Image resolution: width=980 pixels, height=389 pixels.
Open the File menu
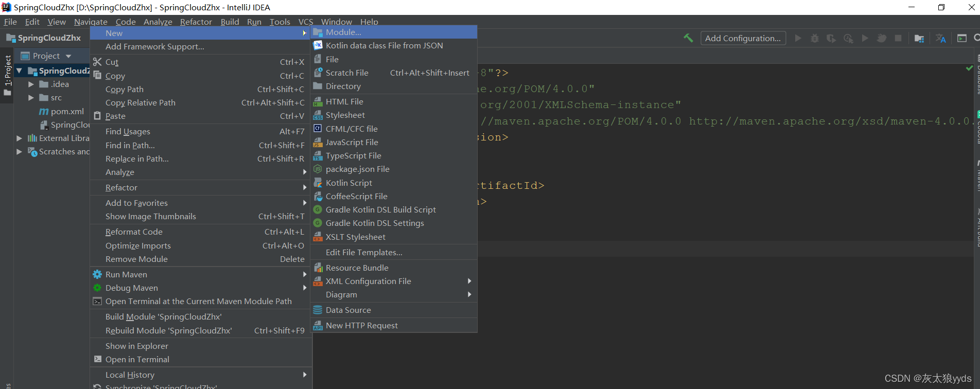(10, 22)
